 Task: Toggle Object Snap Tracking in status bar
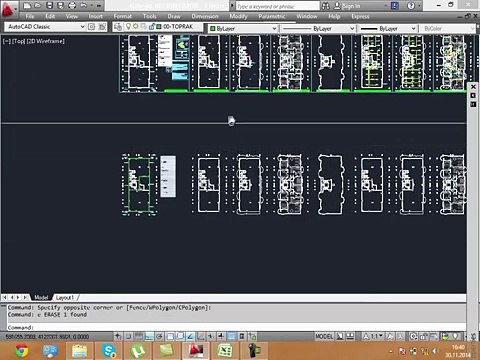(190, 336)
